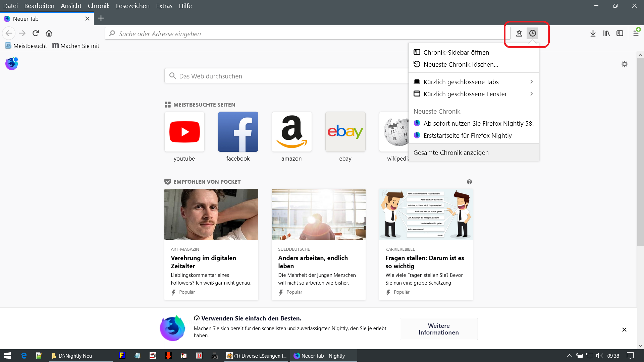The height and width of the screenshot is (362, 644).
Task: Open the downloads arrow icon
Action: click(593, 33)
